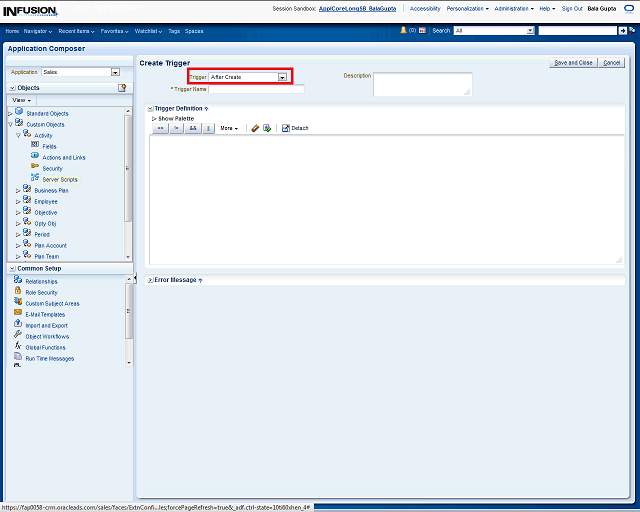Click the Run Time Messages icon

pos(18,356)
